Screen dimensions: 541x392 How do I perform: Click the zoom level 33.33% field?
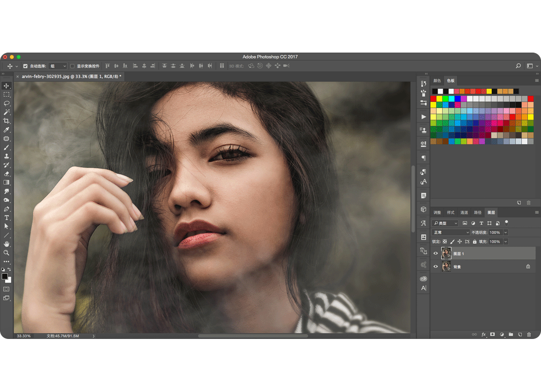(24, 336)
